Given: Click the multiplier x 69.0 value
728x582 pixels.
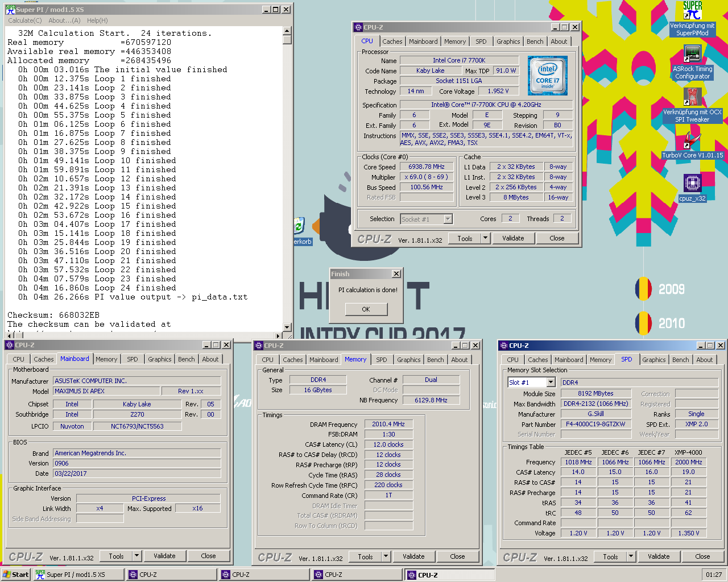Looking at the screenshot, I should [427, 177].
